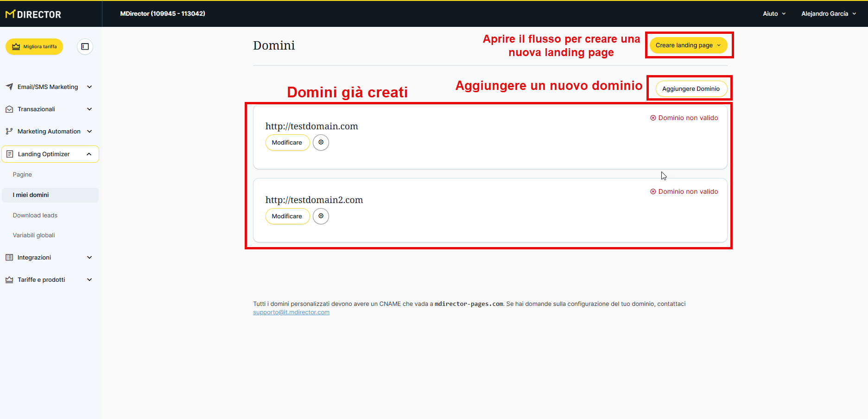Toggle the sidebar collapse icon

click(x=85, y=46)
